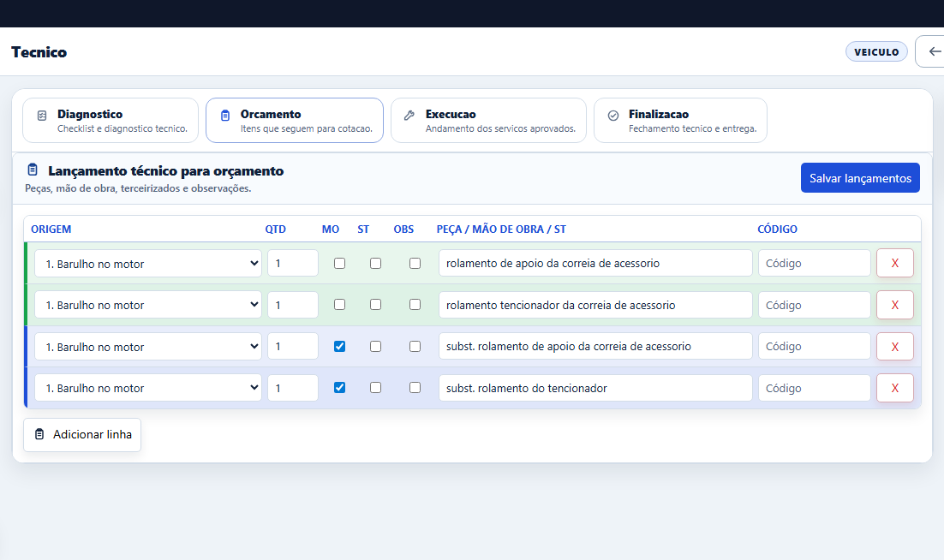Click the ORIGEM column header
The height and width of the screenshot is (560, 944).
pyautogui.click(x=51, y=229)
